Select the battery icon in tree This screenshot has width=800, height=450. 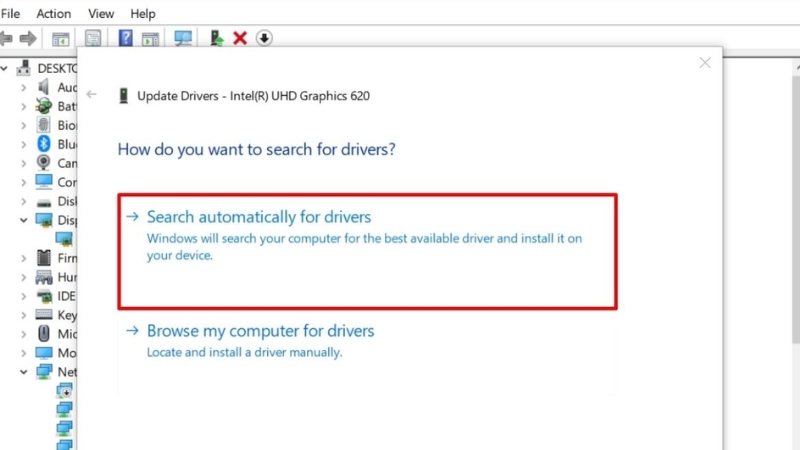tap(44, 106)
